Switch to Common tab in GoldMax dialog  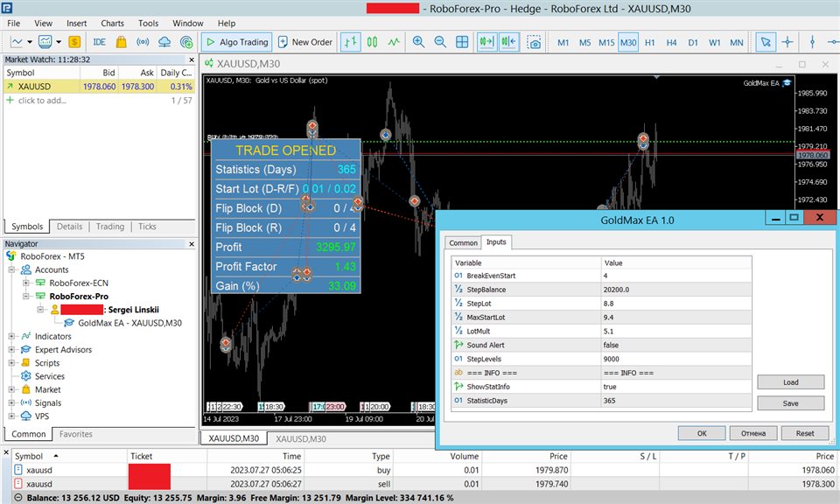pos(463,242)
